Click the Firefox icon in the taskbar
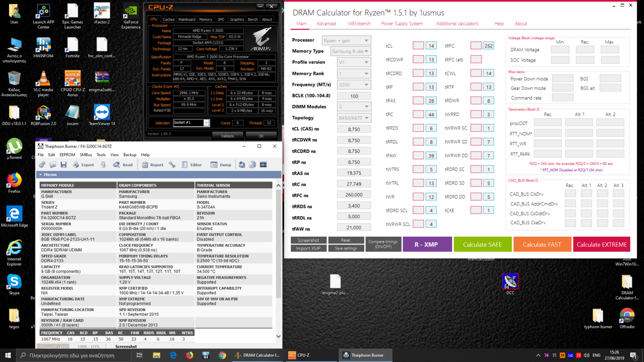The image size is (644, 362). pyautogui.click(x=189, y=355)
